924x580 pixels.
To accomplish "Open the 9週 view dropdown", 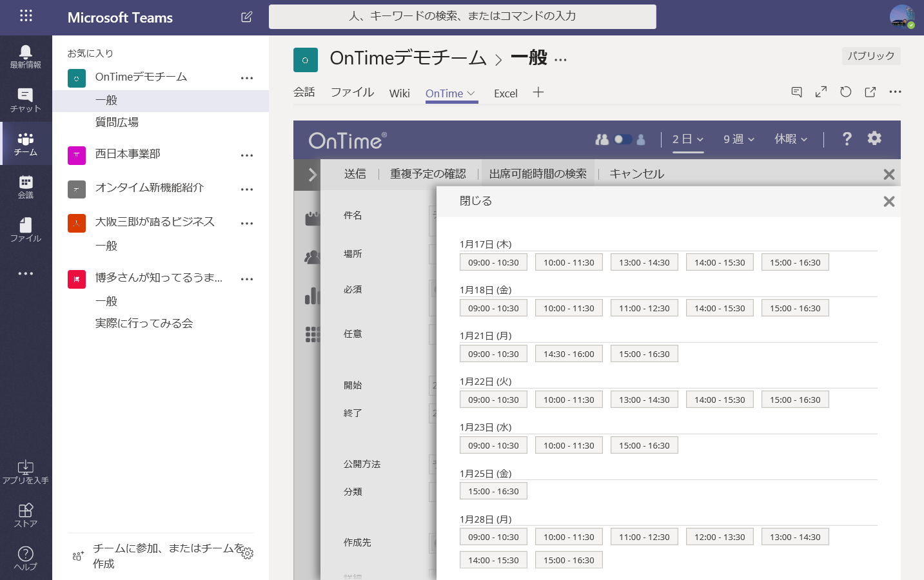I will [x=739, y=139].
